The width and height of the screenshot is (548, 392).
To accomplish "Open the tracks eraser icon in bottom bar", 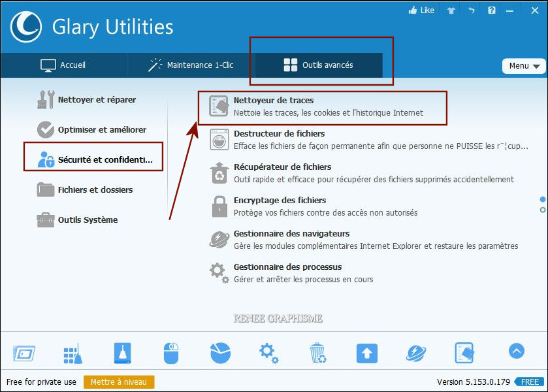I will pyautogui.click(x=464, y=353).
